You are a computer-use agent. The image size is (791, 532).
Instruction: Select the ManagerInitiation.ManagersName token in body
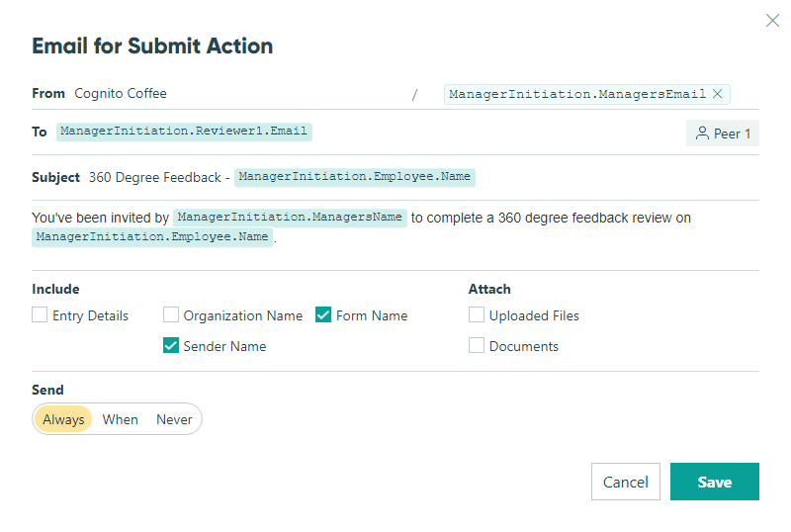pyautogui.click(x=290, y=218)
